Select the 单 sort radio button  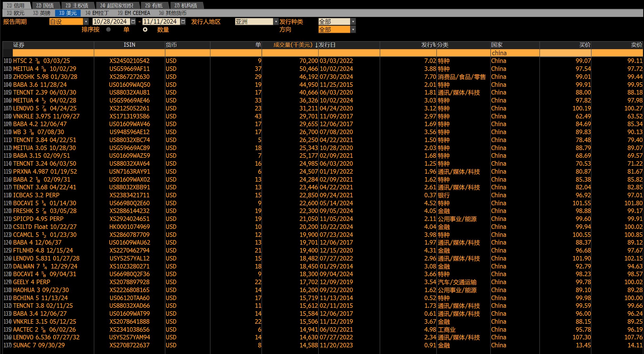coord(108,29)
